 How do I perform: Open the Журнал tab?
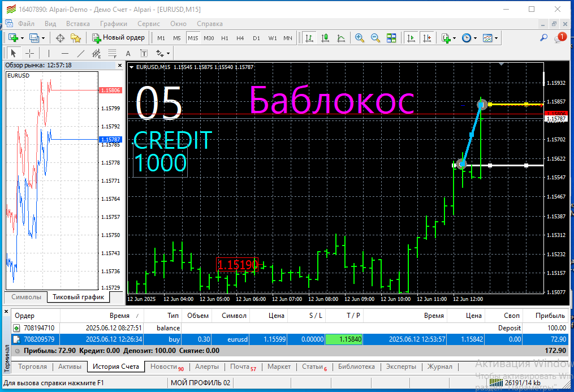(439, 367)
